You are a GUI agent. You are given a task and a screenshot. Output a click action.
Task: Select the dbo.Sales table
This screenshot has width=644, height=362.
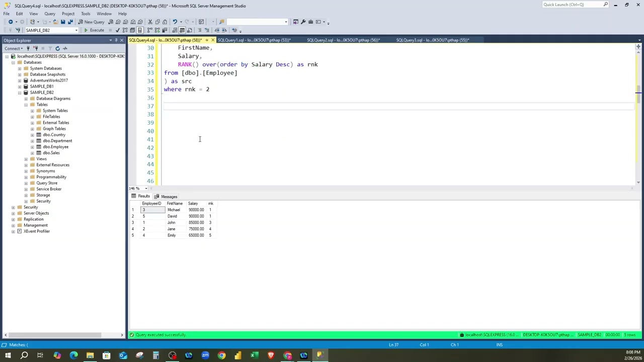click(x=51, y=153)
